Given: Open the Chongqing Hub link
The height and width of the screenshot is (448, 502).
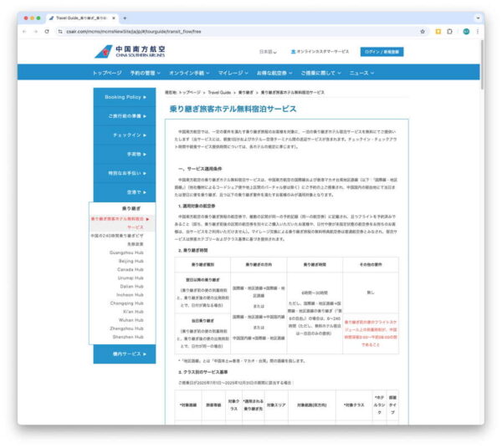Looking at the screenshot, I should [x=127, y=303].
